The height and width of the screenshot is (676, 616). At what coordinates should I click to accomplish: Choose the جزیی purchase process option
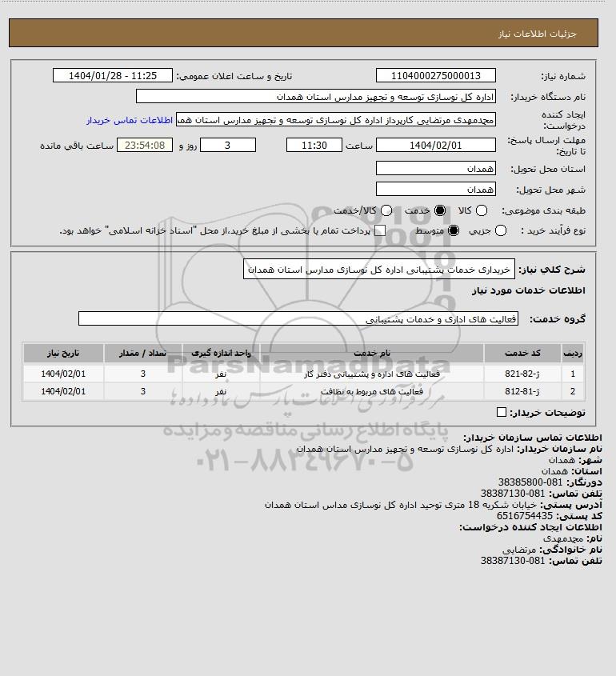[501, 230]
